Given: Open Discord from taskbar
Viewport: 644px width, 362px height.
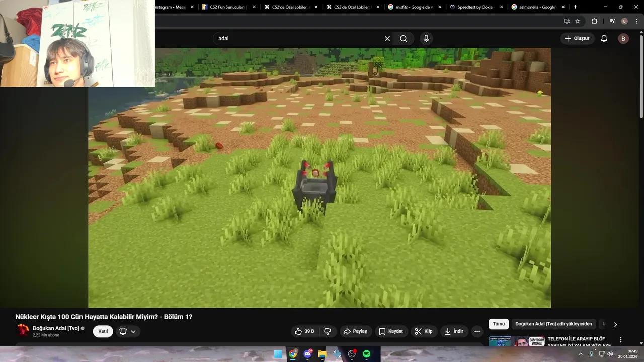Looking at the screenshot, I should [x=307, y=354].
